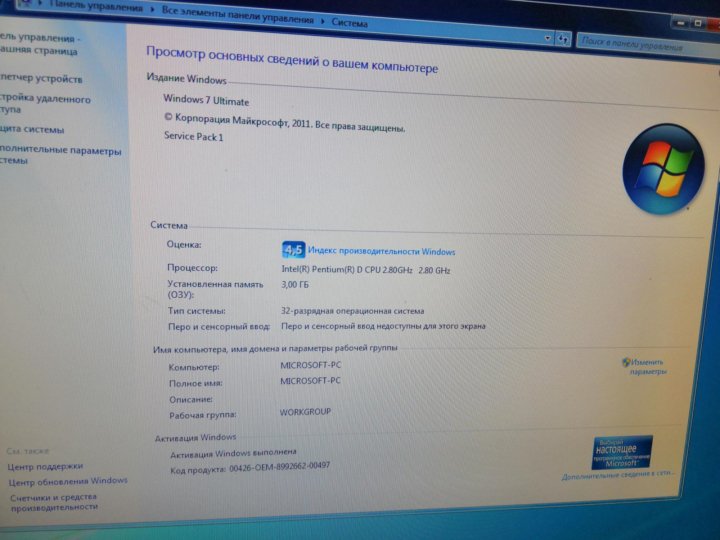The width and height of the screenshot is (720, 540).
Task: Open Центр поддержки link
Action: click(45, 467)
